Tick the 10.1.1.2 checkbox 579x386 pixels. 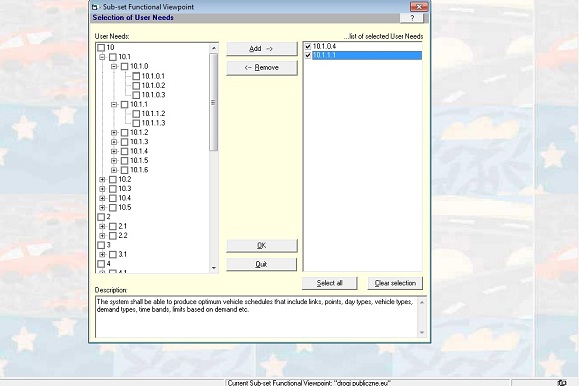coord(136,114)
